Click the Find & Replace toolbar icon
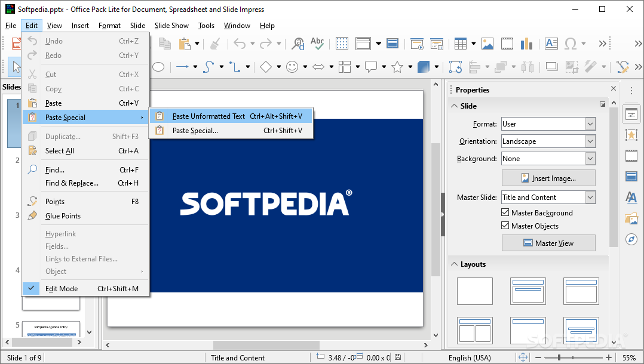Image resolution: width=644 pixels, height=364 pixels. pyautogui.click(x=298, y=43)
